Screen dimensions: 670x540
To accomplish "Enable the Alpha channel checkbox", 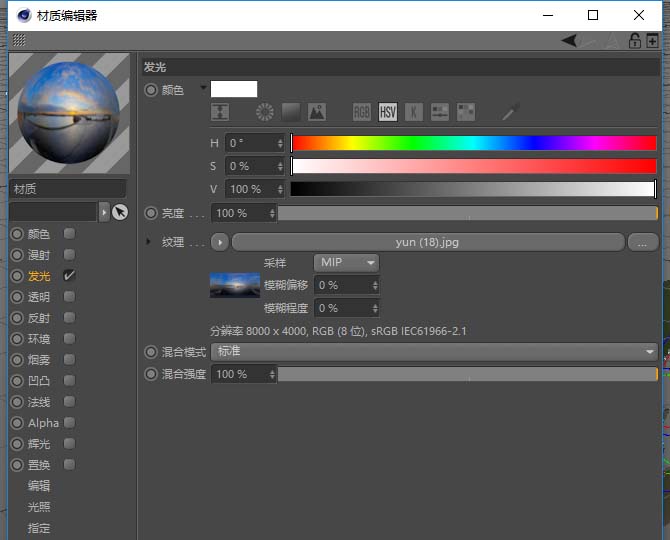I will click(69, 423).
